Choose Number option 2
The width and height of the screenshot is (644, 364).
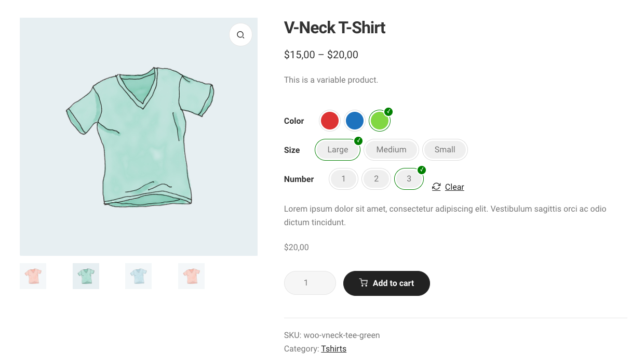pos(376,179)
